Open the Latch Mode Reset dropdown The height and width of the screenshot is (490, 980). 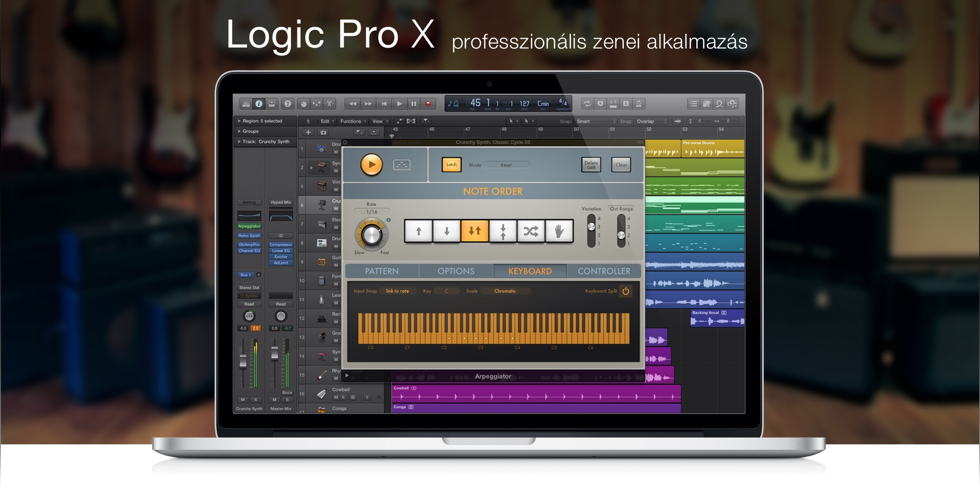[x=506, y=165]
